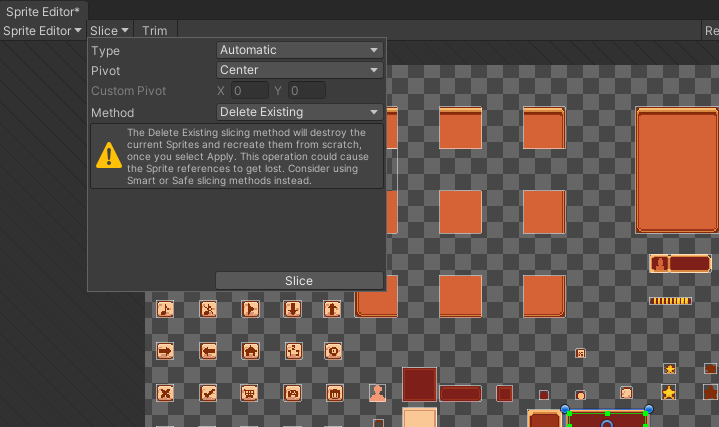Select the dark red square panel sprite
The image size is (719, 427).
420,384
